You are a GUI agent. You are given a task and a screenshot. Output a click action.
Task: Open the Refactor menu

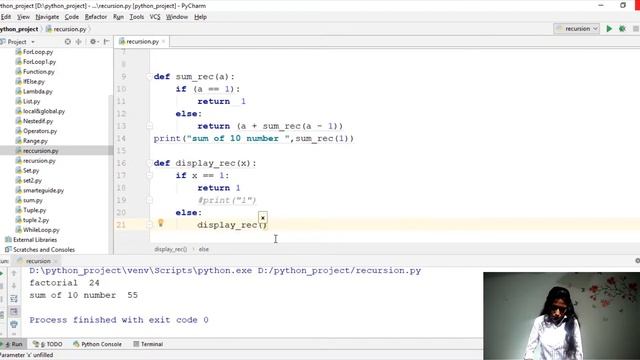point(96,17)
